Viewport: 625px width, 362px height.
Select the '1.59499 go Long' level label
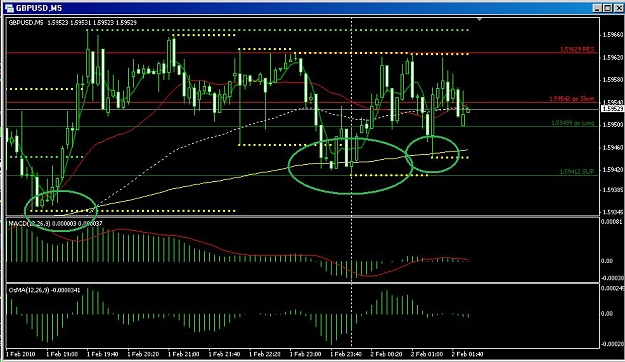[573, 123]
